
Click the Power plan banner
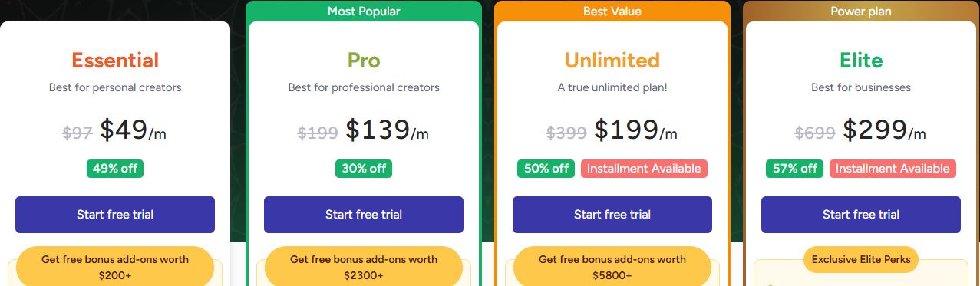[x=861, y=11]
